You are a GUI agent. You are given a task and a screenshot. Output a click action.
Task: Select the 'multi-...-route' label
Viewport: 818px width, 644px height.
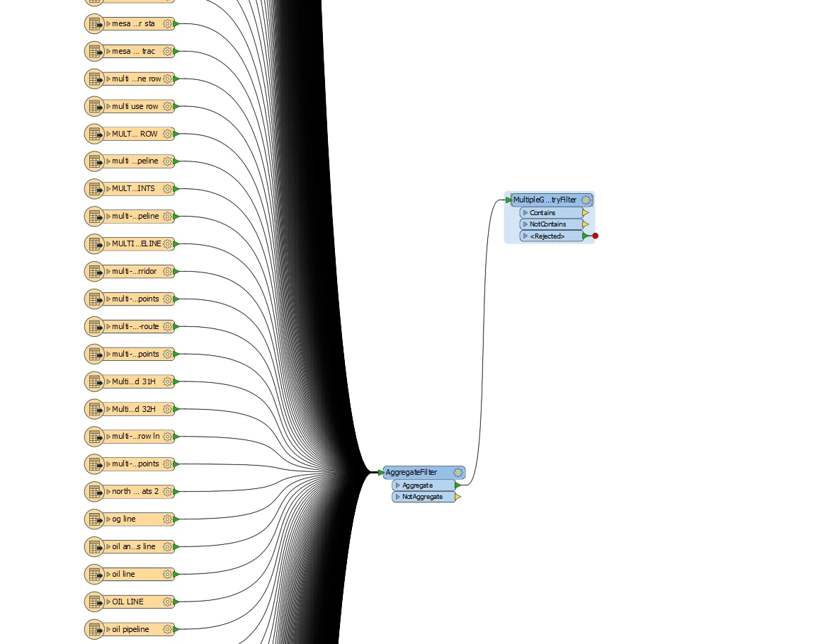coord(136,326)
